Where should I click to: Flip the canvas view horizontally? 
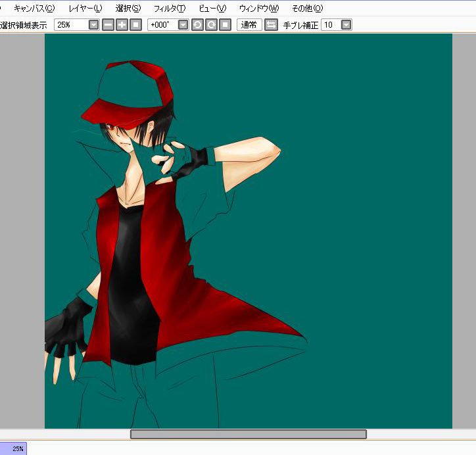click(271, 25)
